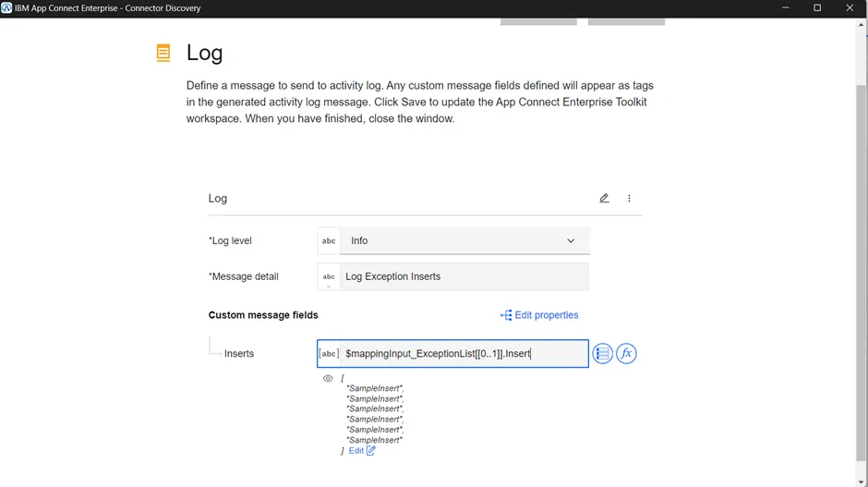The width and height of the screenshot is (868, 487).
Task: Click the [abc] array type icon for Inserts
Action: [x=329, y=354]
